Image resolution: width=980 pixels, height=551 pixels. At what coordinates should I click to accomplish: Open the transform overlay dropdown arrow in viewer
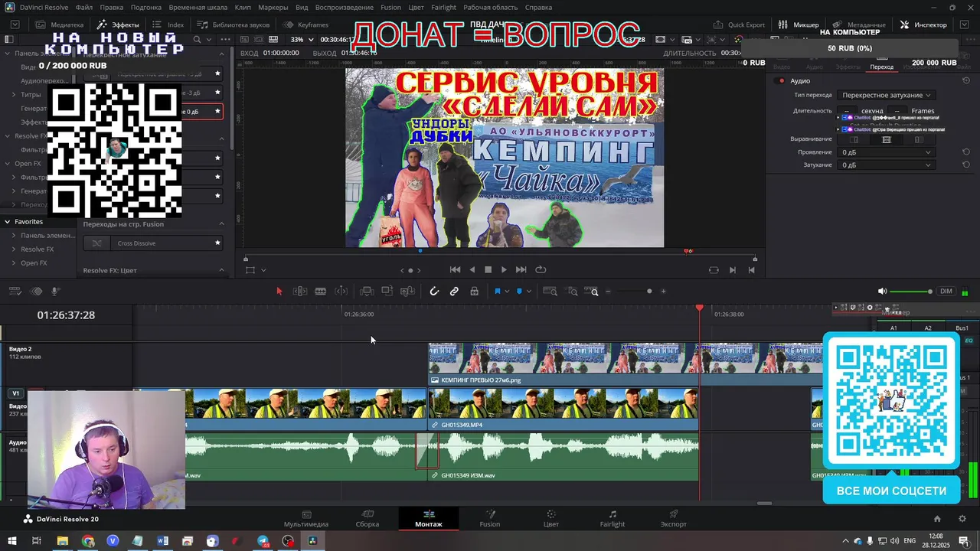(x=263, y=270)
